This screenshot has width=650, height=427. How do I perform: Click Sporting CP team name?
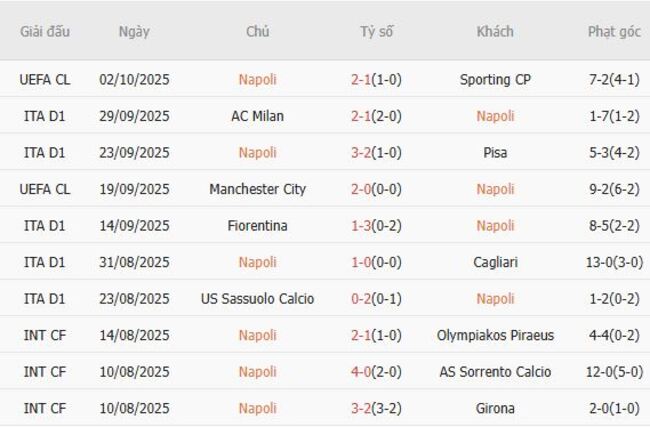pos(495,79)
